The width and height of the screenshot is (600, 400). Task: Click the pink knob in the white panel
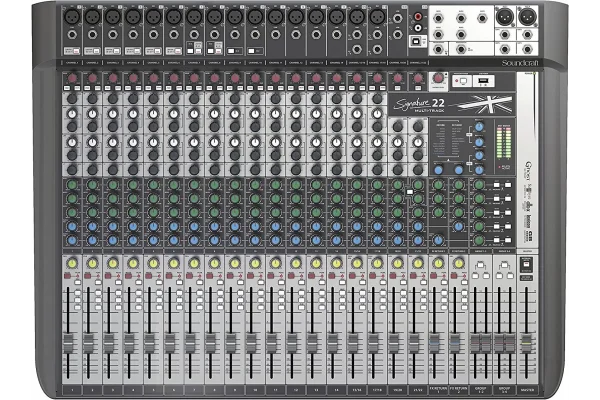(438, 78)
